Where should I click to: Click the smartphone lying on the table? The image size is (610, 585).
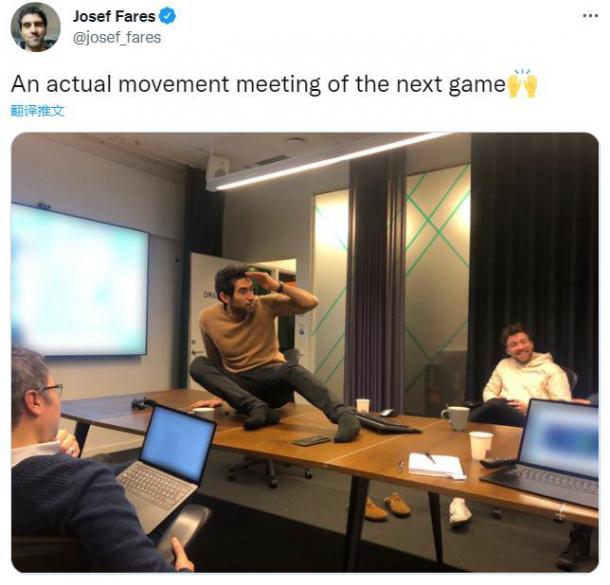(x=312, y=441)
